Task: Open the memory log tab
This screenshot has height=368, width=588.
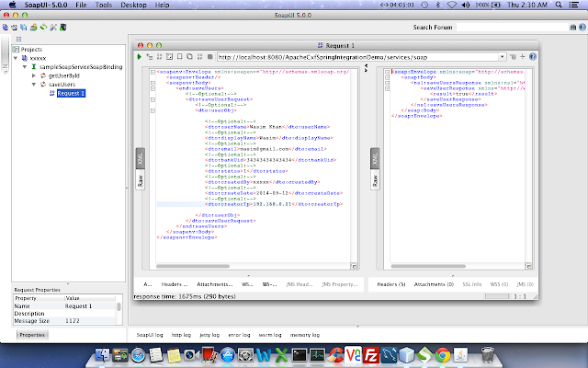Action: click(305, 335)
